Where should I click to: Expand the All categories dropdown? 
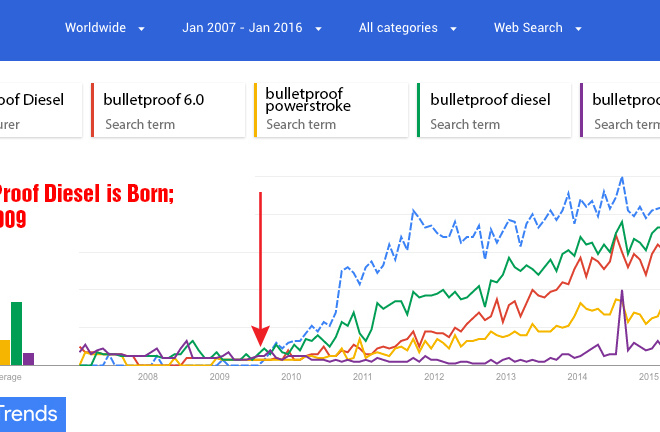tap(408, 28)
